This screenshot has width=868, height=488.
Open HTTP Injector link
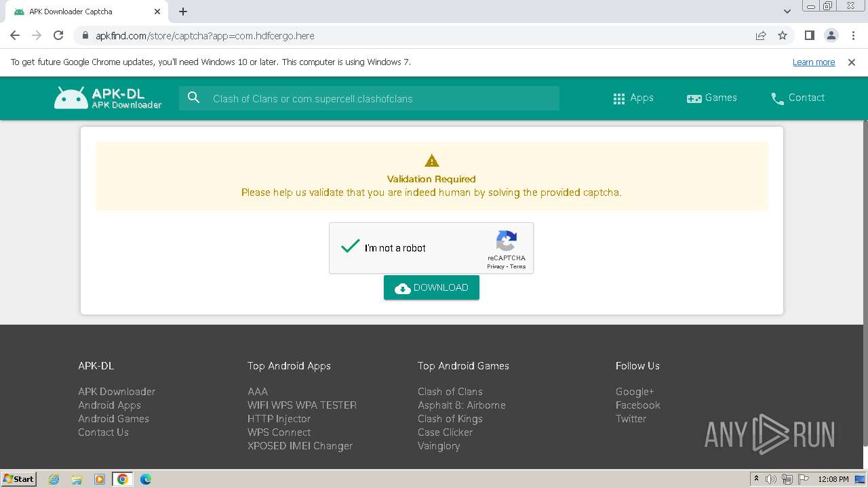click(279, 419)
